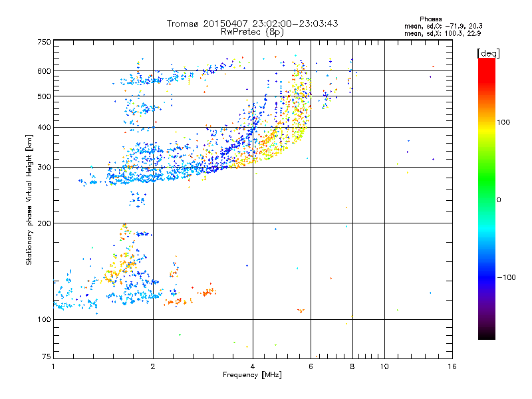The image size is (532, 399).
Task: Select the subtitle "RwPretec (8p)"
Action: [252, 31]
